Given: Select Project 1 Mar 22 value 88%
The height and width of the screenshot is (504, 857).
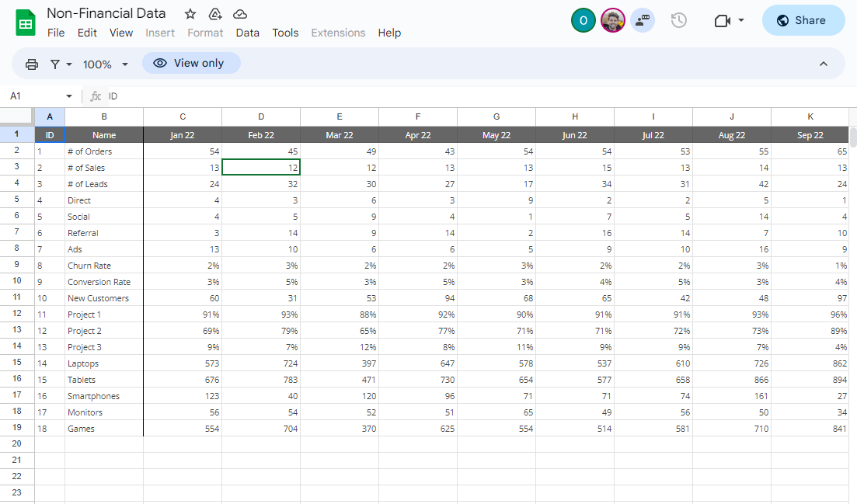Looking at the screenshot, I should (340, 315).
